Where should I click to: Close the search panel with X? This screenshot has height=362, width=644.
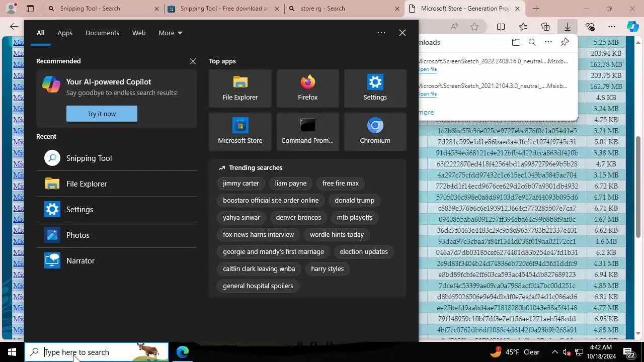click(x=403, y=33)
